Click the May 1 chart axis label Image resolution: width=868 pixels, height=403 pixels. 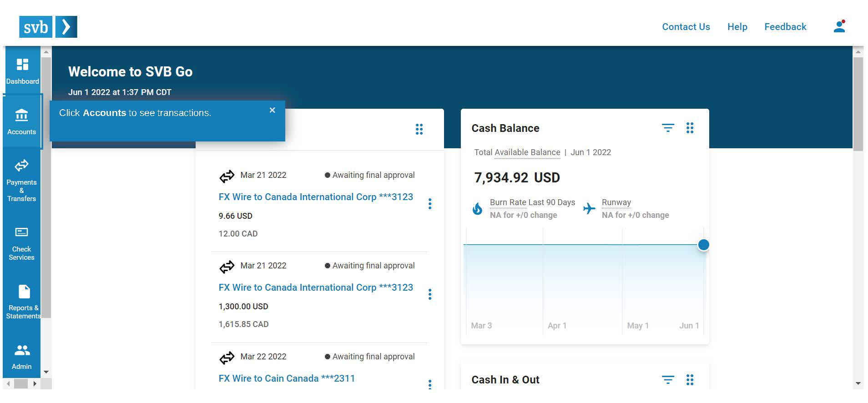638,326
